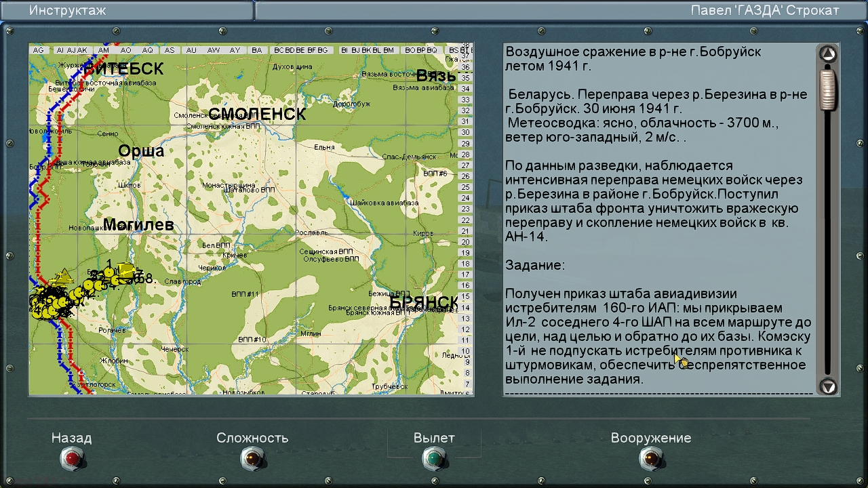Click the Кричев town on the map
868x488 pixels.
[x=235, y=255]
